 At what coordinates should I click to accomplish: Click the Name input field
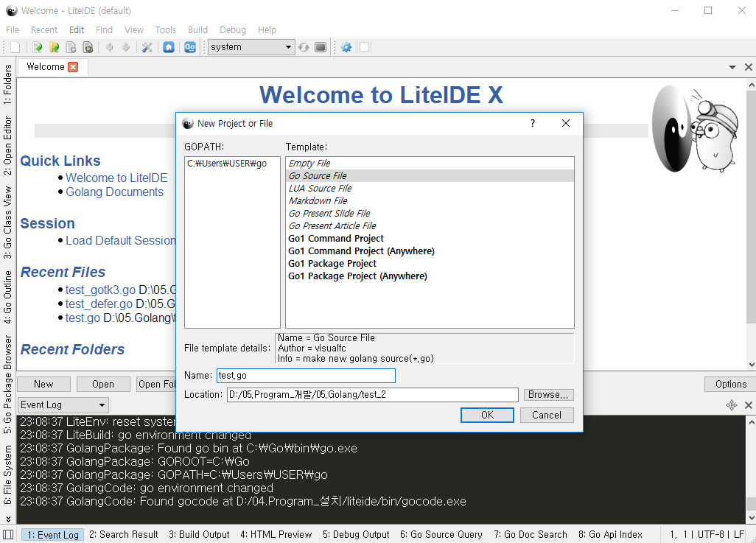306,376
